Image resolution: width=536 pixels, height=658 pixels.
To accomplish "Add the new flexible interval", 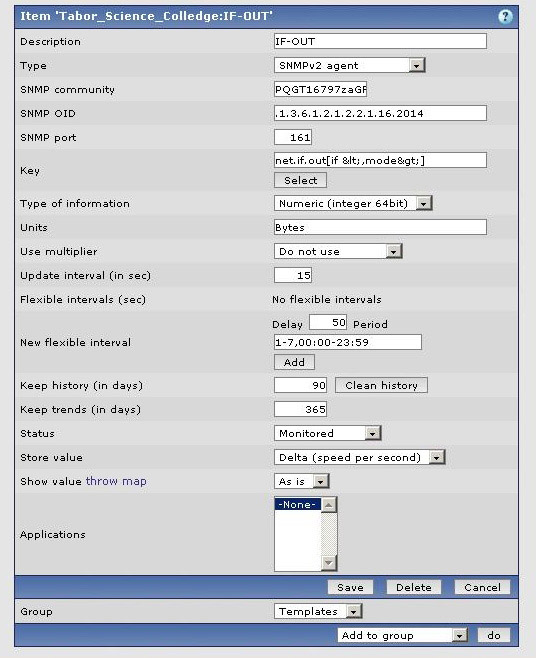I will click(x=294, y=362).
